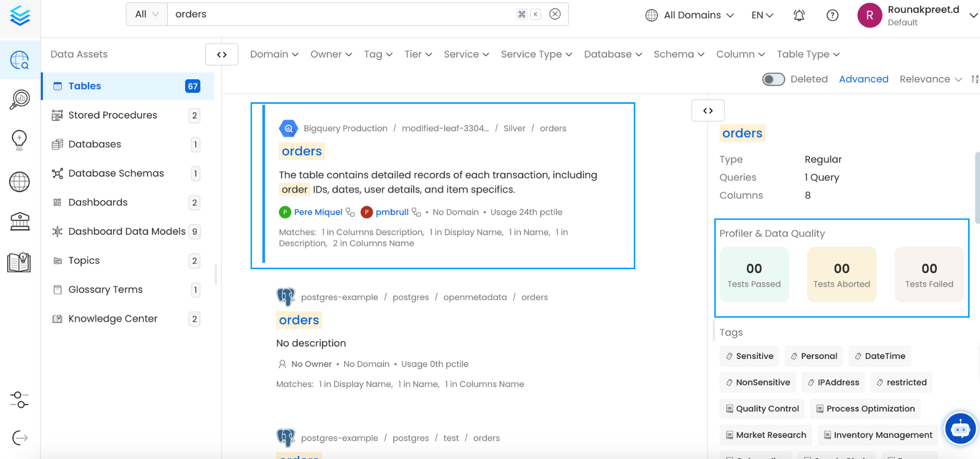This screenshot has width=980, height=459.
Task: Open the Relevance sort dropdown
Action: [930, 79]
